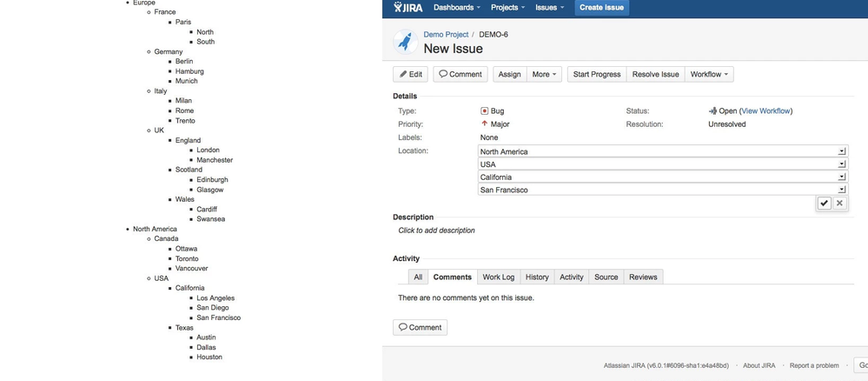Click Texas in the location list
This screenshot has width=868, height=381.
184,328
